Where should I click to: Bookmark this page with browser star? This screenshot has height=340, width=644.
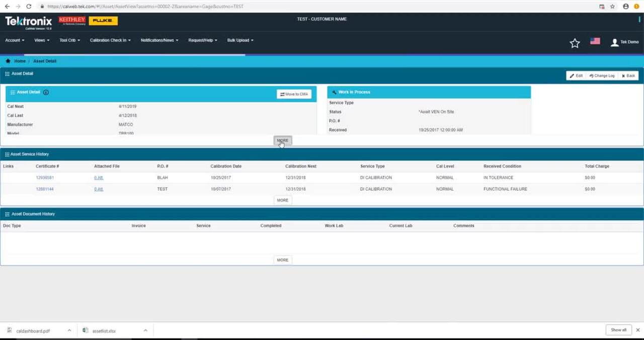pyautogui.click(x=612, y=7)
